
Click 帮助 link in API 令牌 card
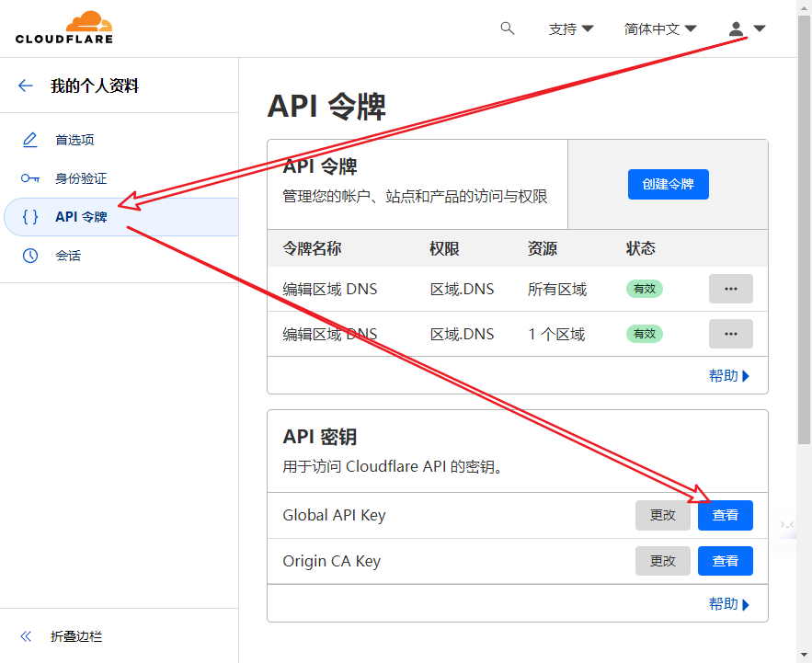(x=729, y=375)
